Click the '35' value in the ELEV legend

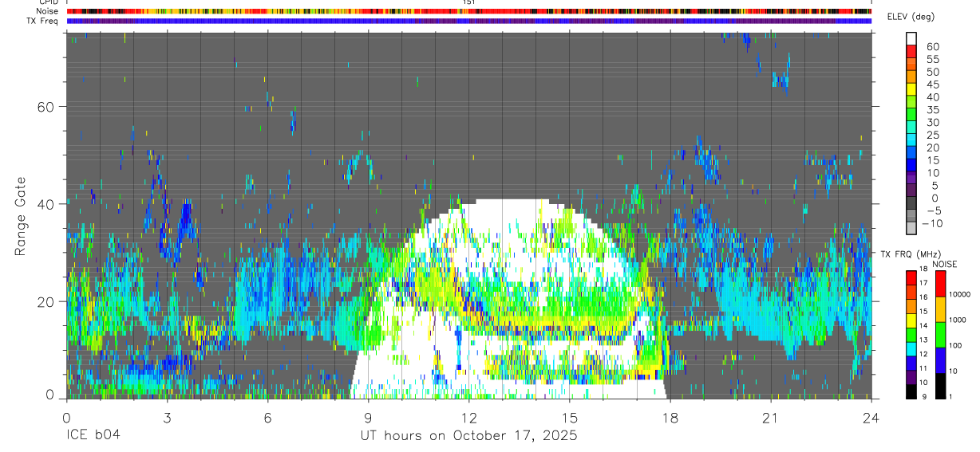coord(931,110)
